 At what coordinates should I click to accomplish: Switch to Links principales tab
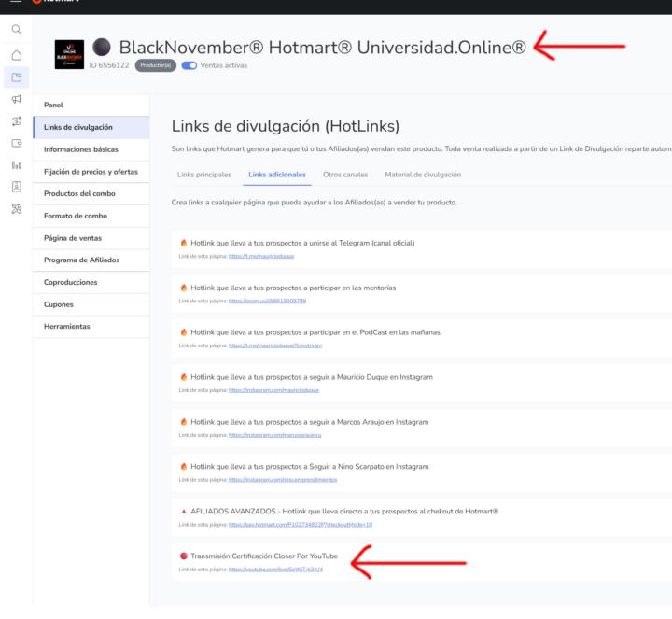click(x=203, y=175)
